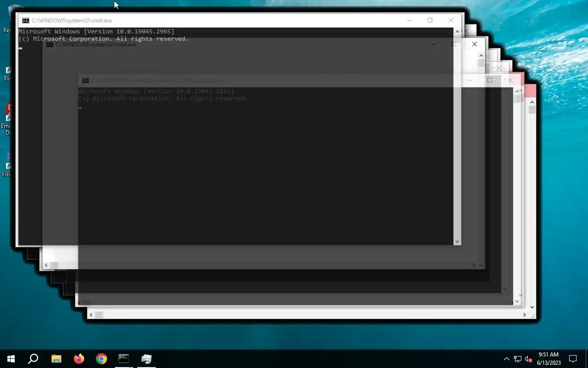Open taskbar Search magnifier
Image resolution: width=588 pixels, height=368 pixels.
[x=33, y=359]
